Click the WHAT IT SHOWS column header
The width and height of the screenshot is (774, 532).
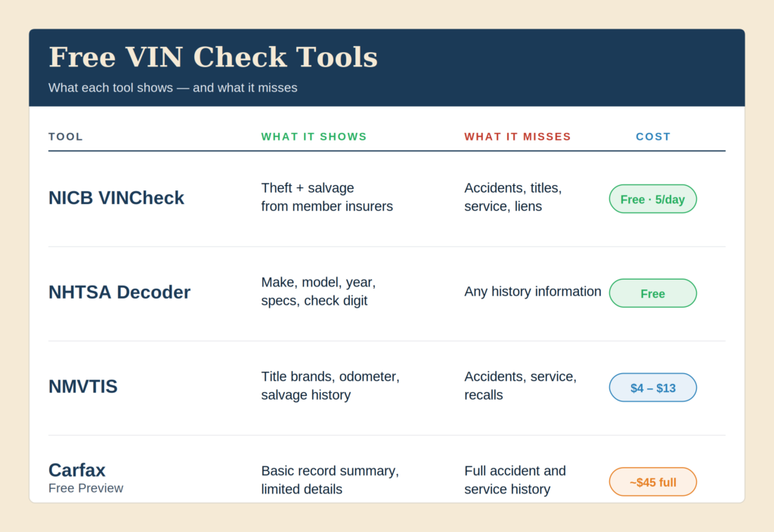314,137
